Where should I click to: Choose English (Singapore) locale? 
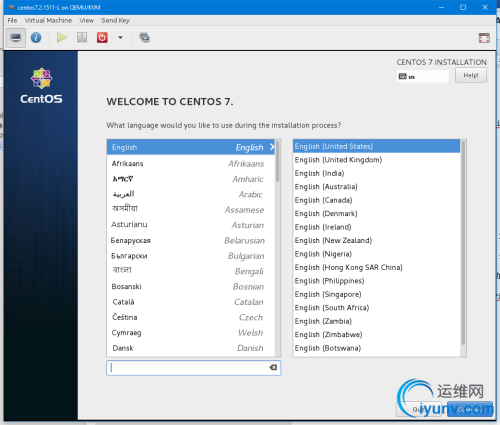[x=377, y=294]
